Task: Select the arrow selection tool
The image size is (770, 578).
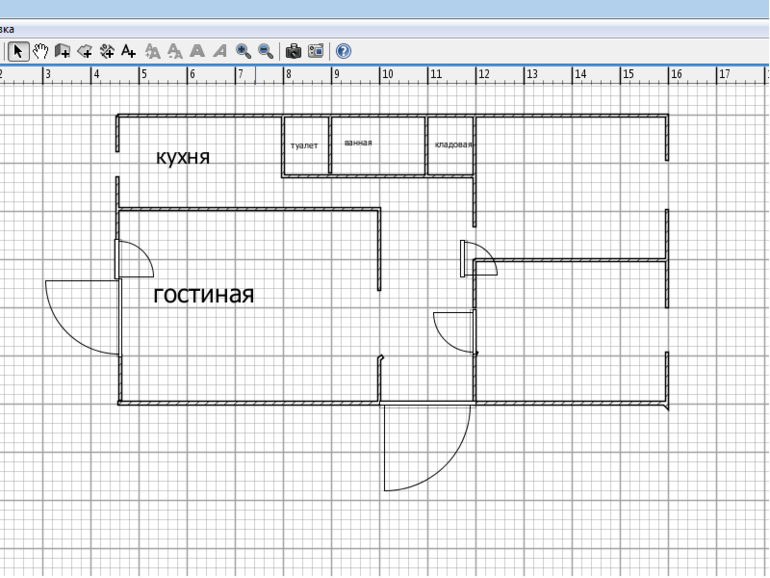Action: [x=19, y=50]
